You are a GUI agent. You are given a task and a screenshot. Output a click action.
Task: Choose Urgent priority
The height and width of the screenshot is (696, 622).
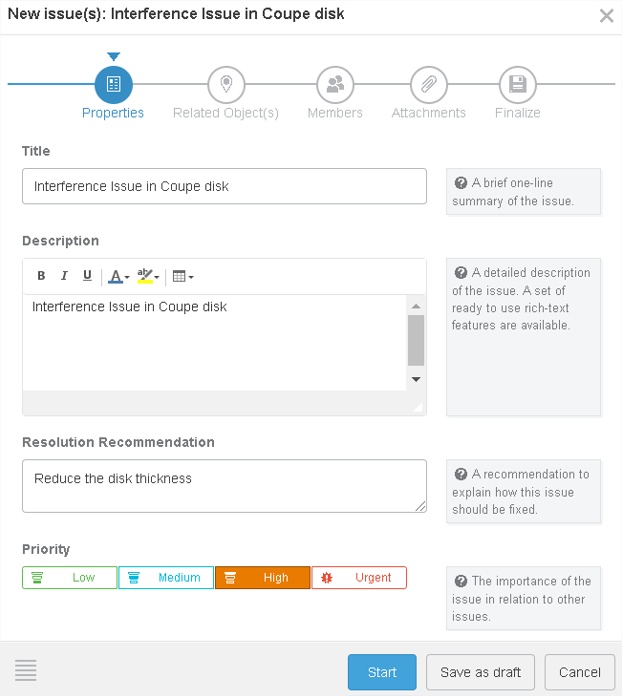pos(359,578)
